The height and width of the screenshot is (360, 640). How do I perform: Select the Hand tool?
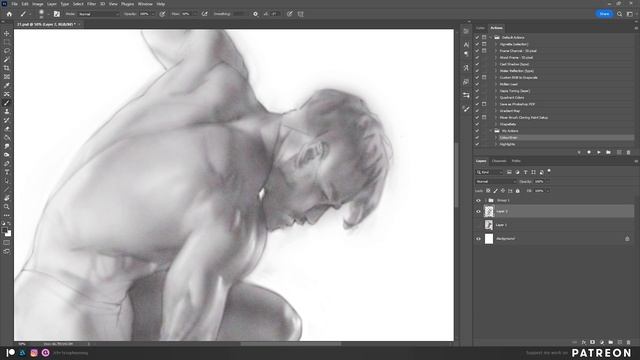(7, 198)
